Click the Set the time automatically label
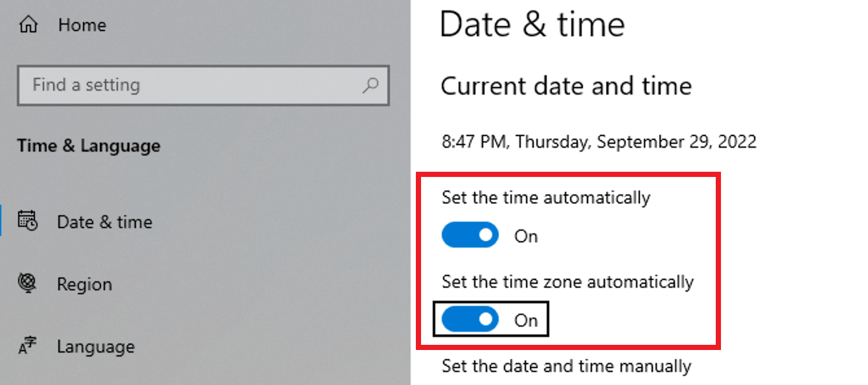Image resolution: width=868 pixels, height=385 pixels. coord(545,197)
